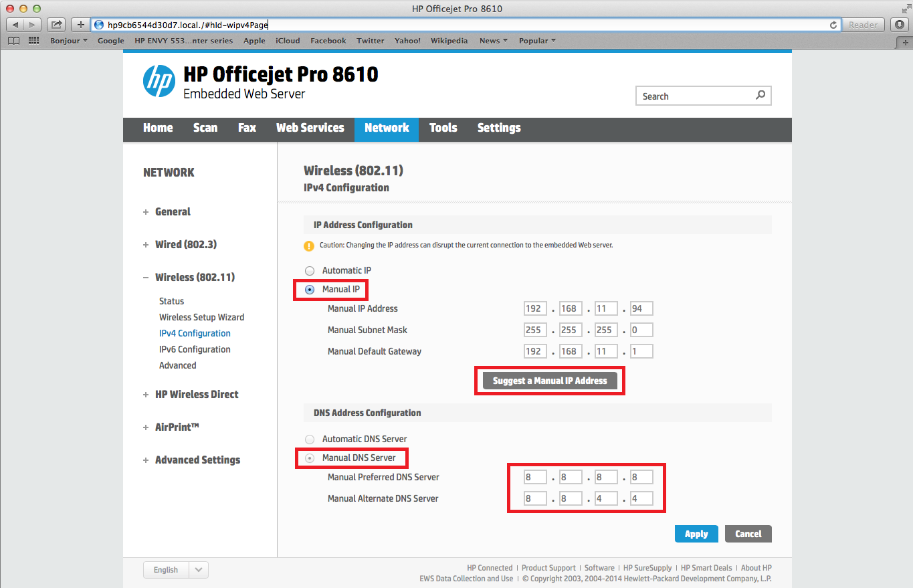Viewport: 913px width, 588px height.
Task: Click the caution warning icon
Action: pyautogui.click(x=308, y=246)
